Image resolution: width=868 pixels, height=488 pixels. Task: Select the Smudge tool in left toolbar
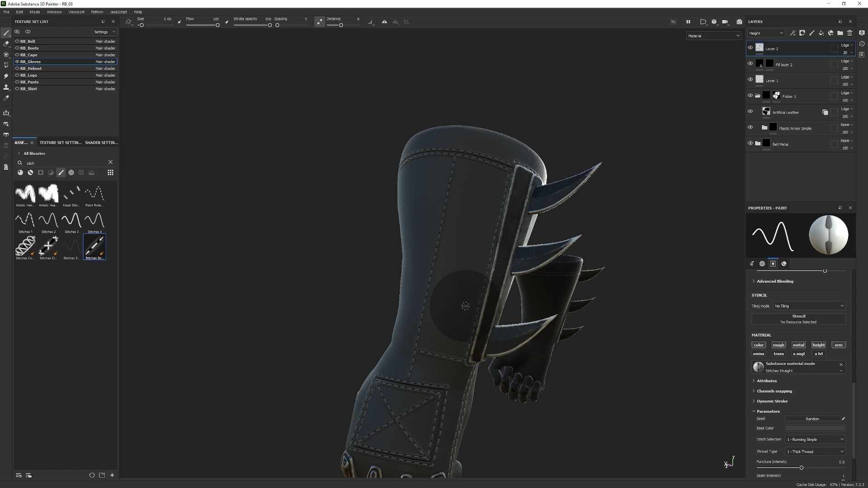(x=6, y=76)
